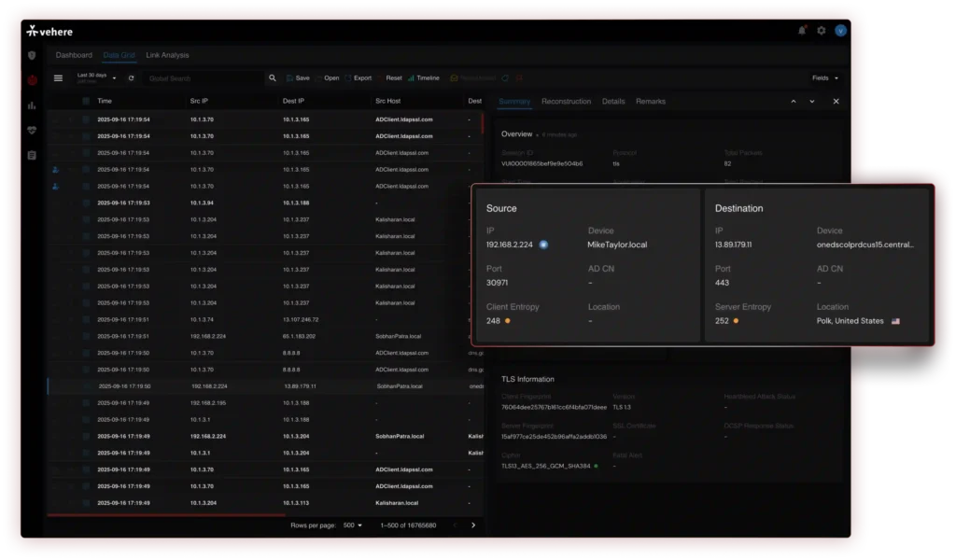Switch to the Reconstruction tab
This screenshot has width=956, height=560.
tap(567, 101)
